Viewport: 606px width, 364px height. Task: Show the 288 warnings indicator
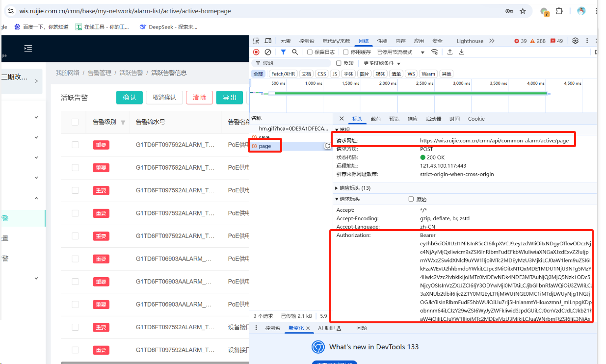tap(538, 41)
